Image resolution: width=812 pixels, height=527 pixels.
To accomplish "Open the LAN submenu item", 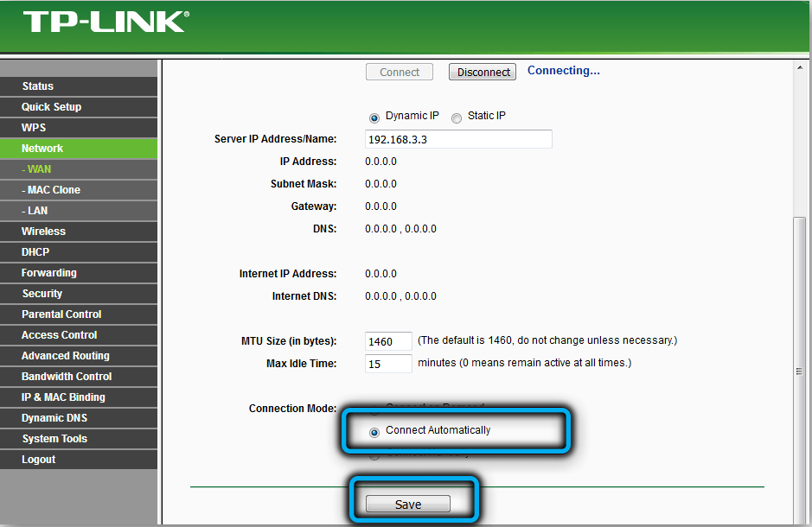I will coord(79,211).
